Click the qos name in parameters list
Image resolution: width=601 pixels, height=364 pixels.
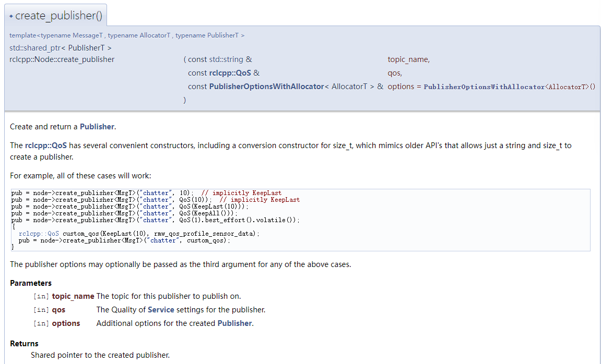point(58,310)
